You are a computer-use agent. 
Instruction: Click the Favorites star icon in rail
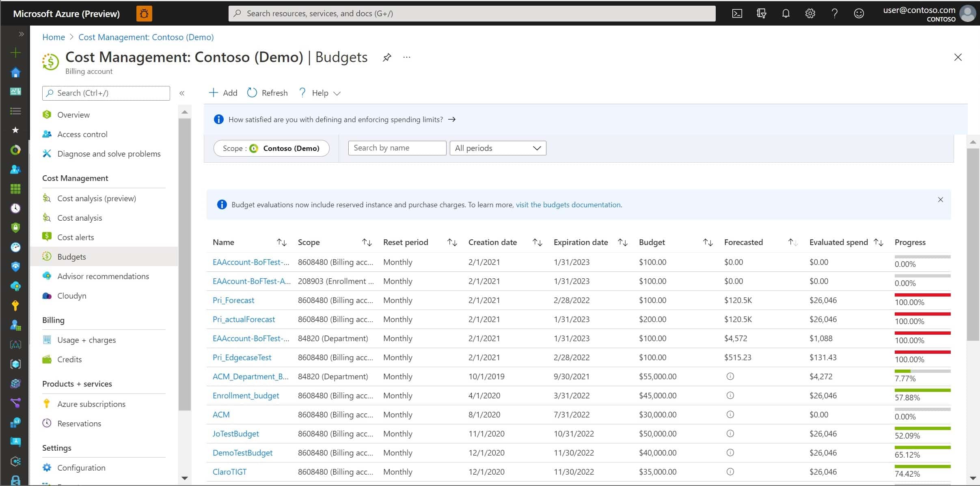15,130
